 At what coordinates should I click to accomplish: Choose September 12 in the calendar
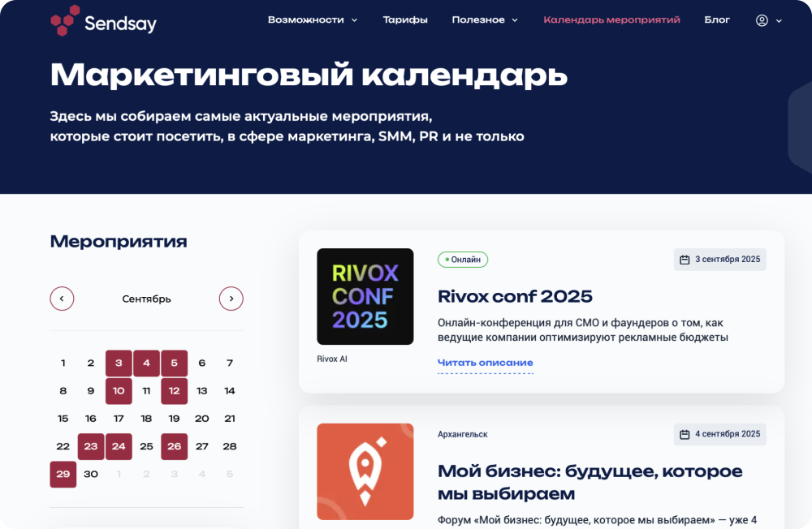[x=174, y=391]
